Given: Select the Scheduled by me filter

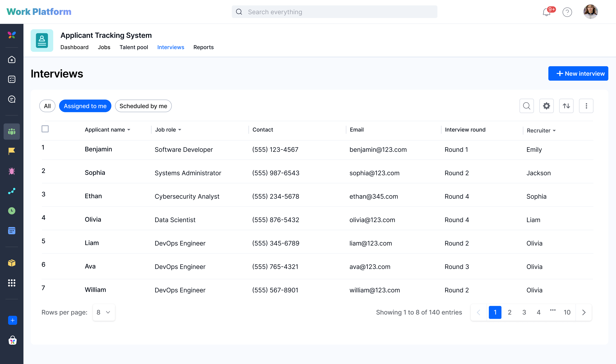Looking at the screenshot, I should [x=143, y=106].
